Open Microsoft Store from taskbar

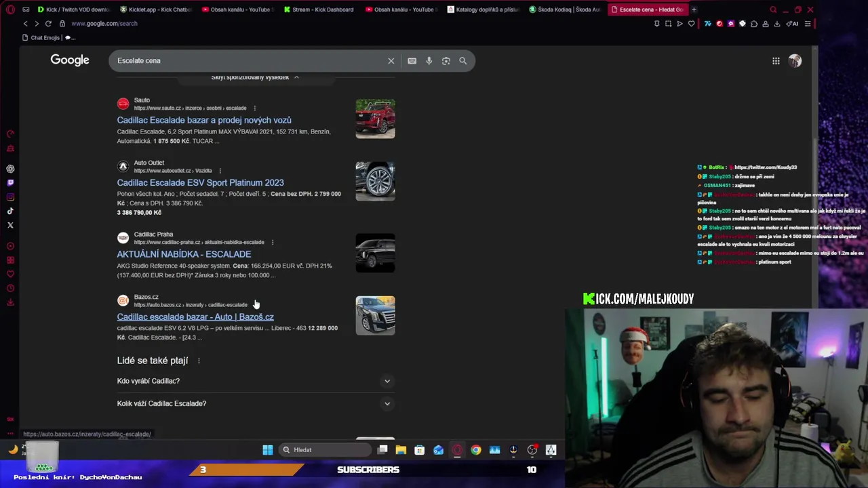(x=420, y=449)
